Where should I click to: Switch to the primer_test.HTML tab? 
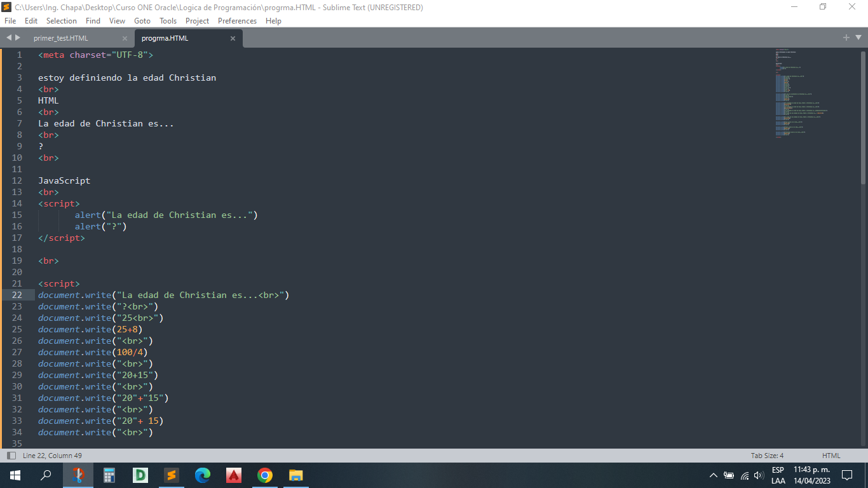point(61,38)
